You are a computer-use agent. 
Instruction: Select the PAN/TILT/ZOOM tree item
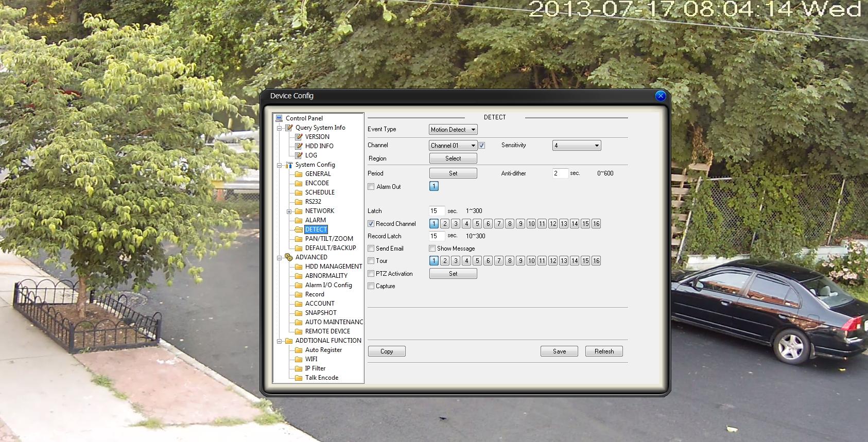(329, 239)
